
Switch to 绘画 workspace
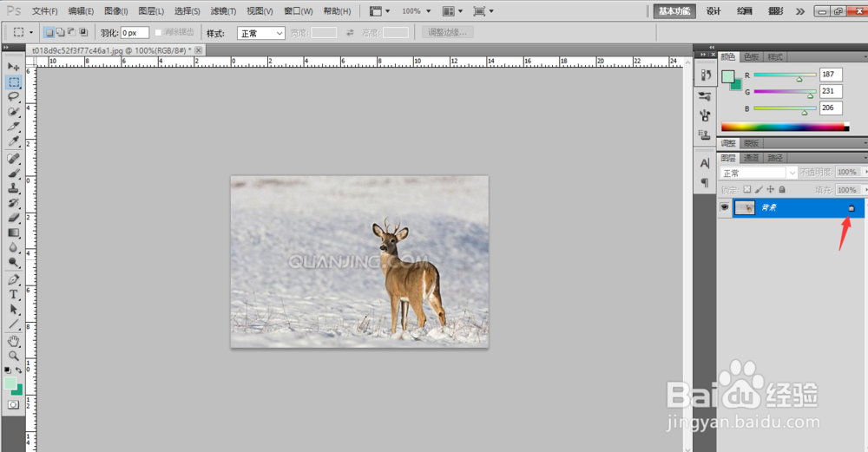(745, 11)
